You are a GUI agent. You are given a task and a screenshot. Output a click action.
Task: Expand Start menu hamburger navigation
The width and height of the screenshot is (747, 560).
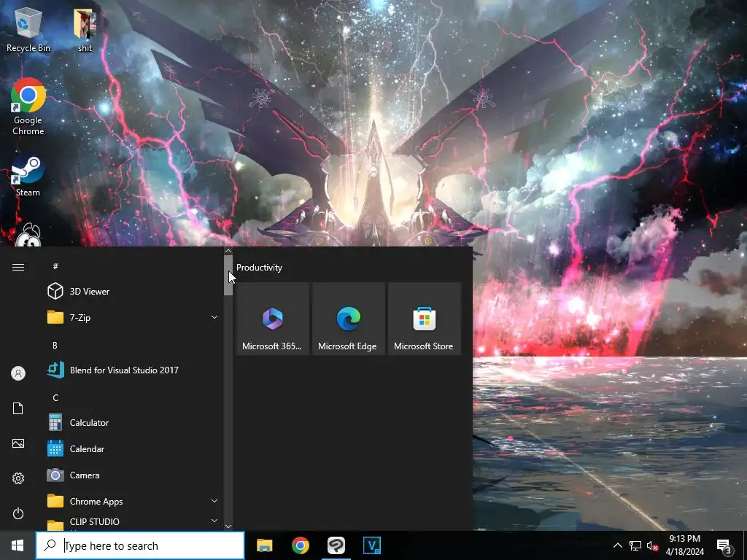coord(18,267)
